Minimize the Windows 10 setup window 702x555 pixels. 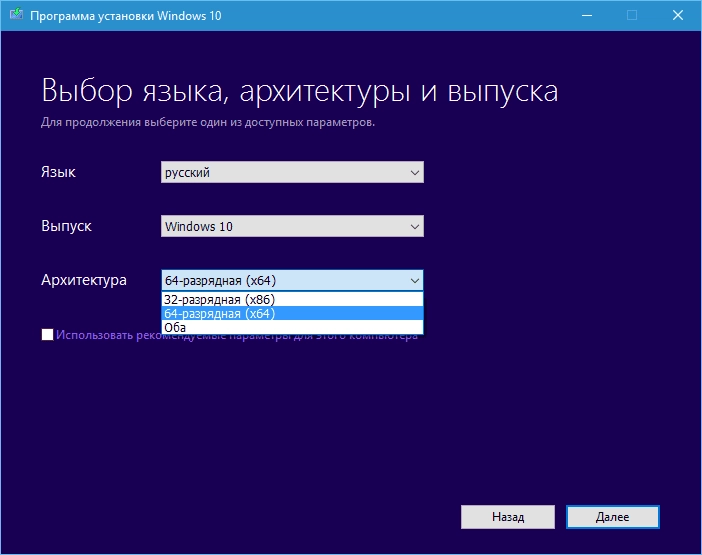click(x=587, y=16)
